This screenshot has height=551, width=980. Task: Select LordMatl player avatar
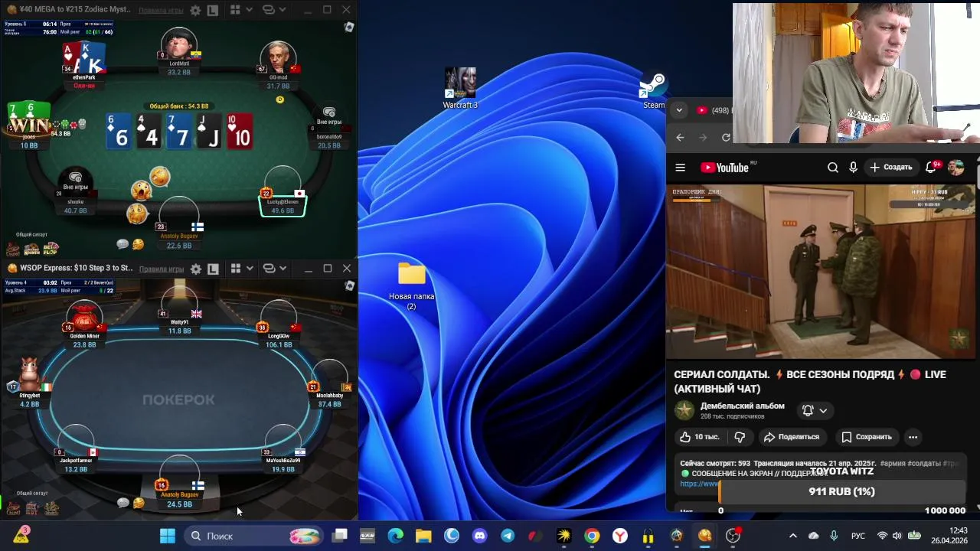point(178,46)
